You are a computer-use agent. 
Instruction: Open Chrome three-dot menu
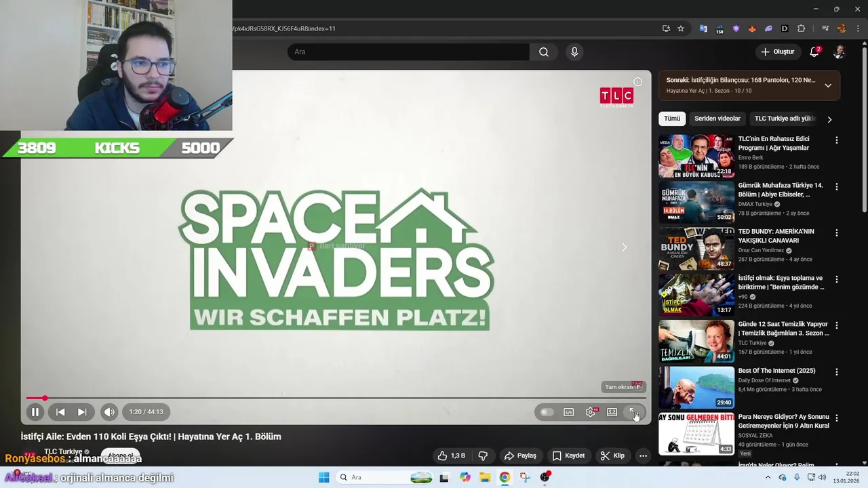[858, 28]
